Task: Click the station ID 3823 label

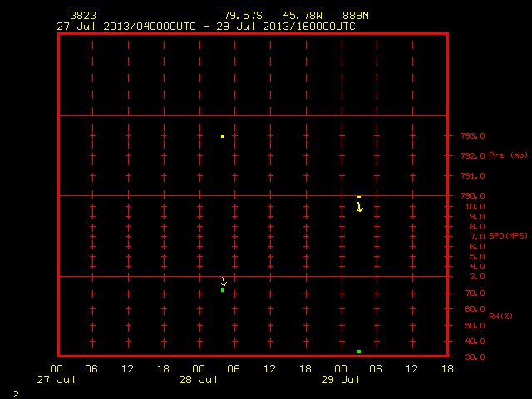Action: pyautogui.click(x=83, y=16)
